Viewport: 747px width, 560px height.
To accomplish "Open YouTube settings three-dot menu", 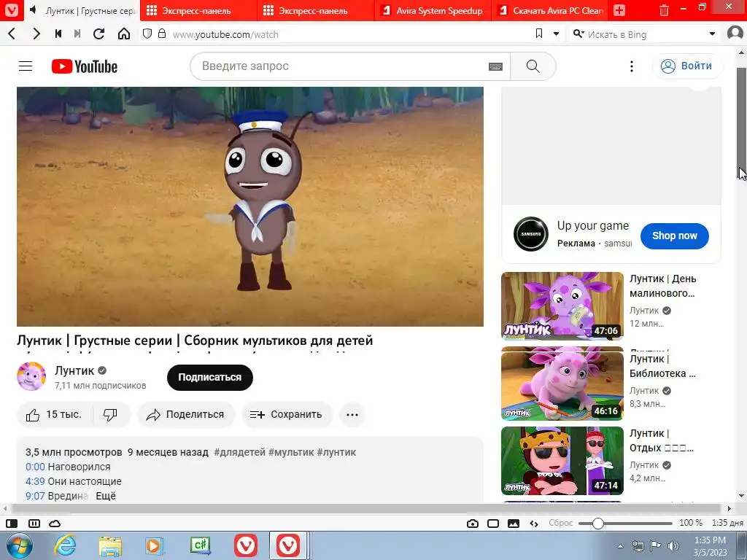I will coord(632,66).
